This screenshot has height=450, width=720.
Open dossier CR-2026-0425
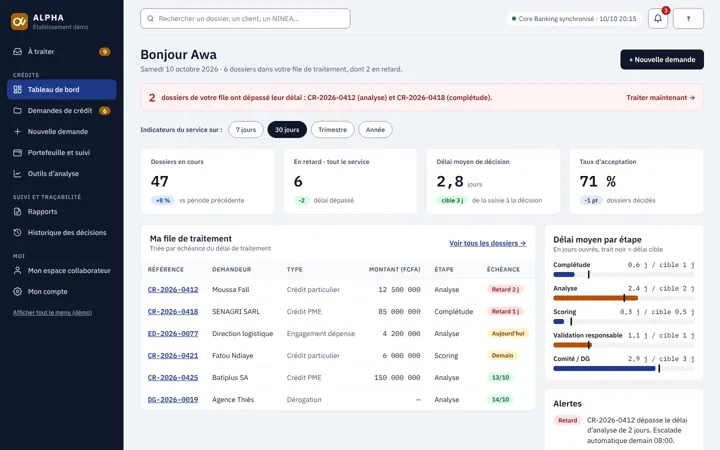[173, 378]
